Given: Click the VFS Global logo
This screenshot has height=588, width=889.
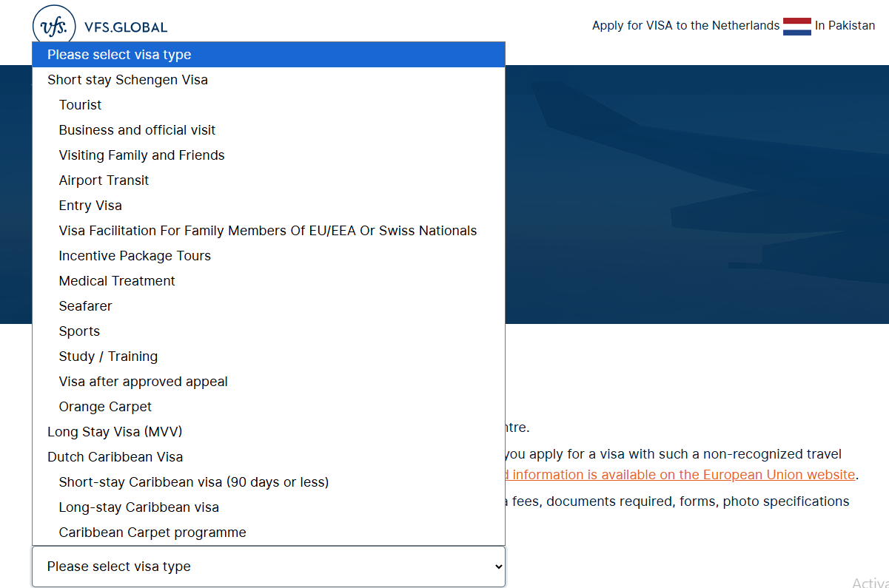Looking at the screenshot, I should [x=101, y=26].
